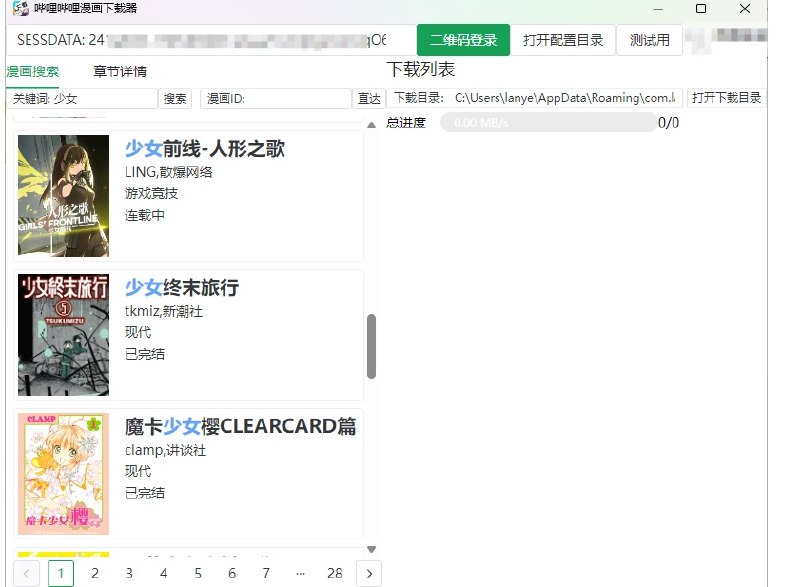Open QR code login with 二维码登录
This screenshot has height=587, width=800.
coord(466,41)
